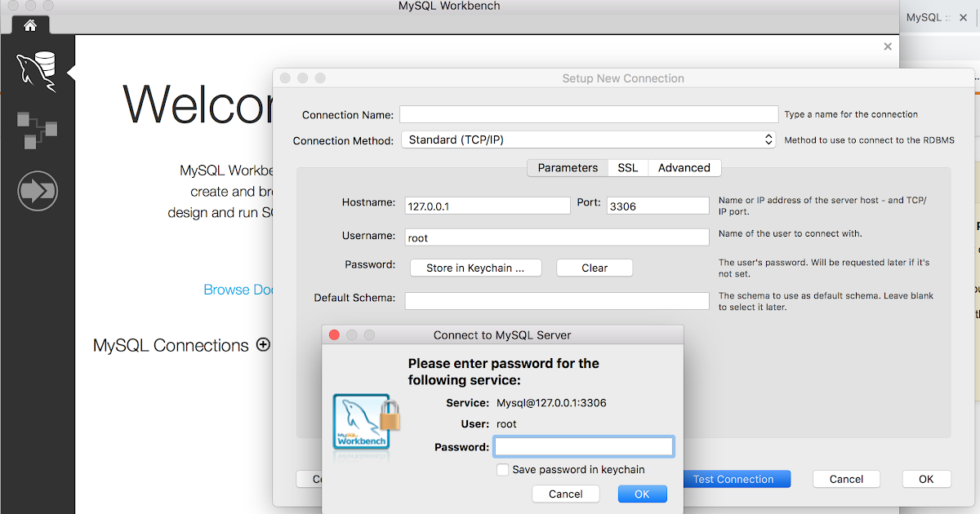Select the MySQL dolphin connections sidebar icon
The width and height of the screenshot is (980, 514).
coord(37,70)
